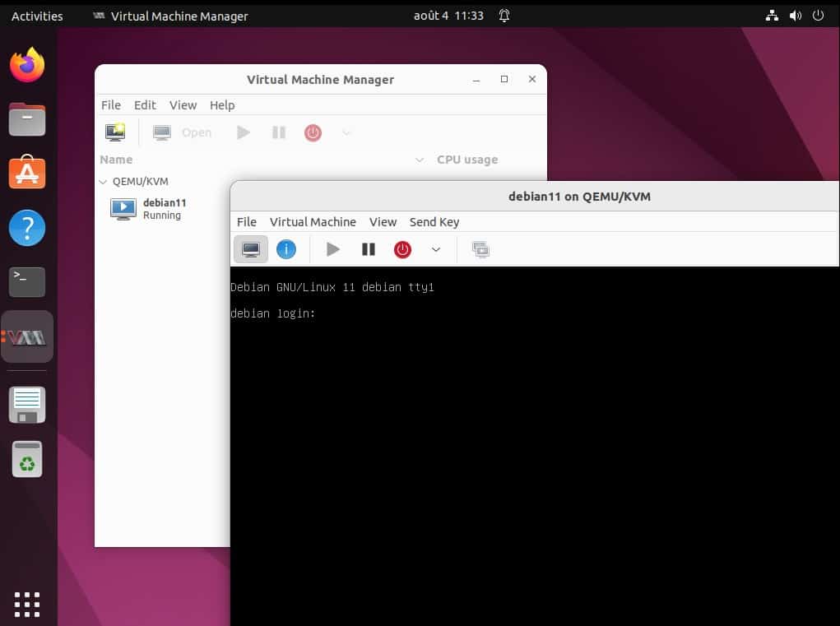This screenshot has width=840, height=626.
Task: Open the Virtual Machine menu
Action: [x=313, y=222]
